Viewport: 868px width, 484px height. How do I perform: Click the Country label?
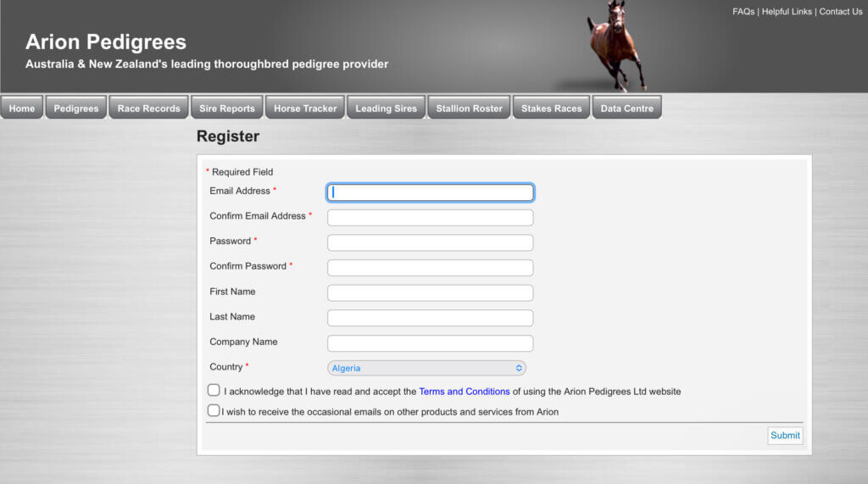[225, 367]
